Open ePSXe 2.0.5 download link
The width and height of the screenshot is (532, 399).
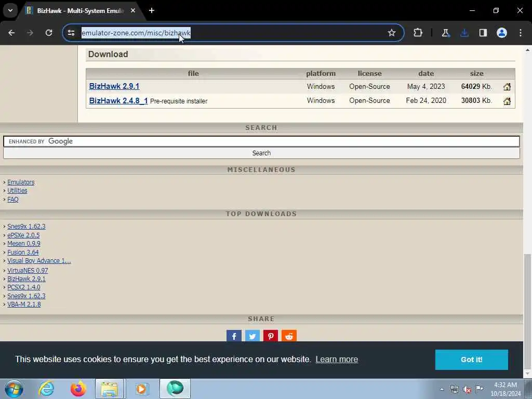(x=23, y=235)
